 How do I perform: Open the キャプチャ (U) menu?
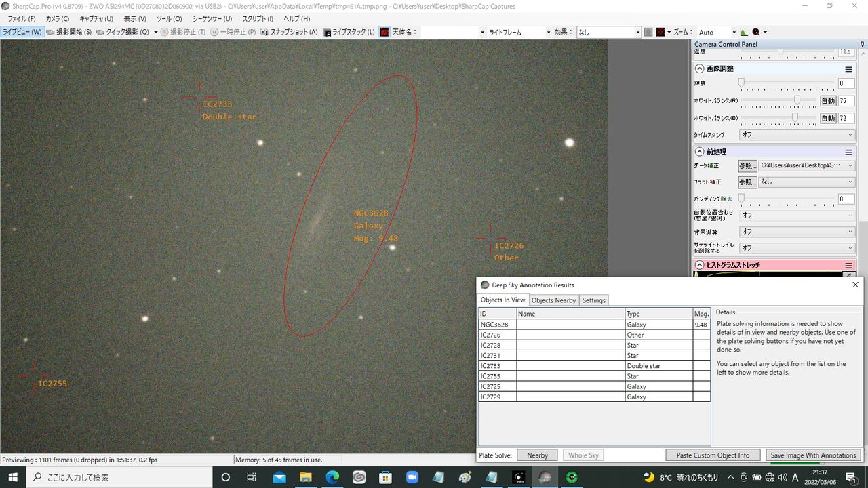click(x=96, y=19)
